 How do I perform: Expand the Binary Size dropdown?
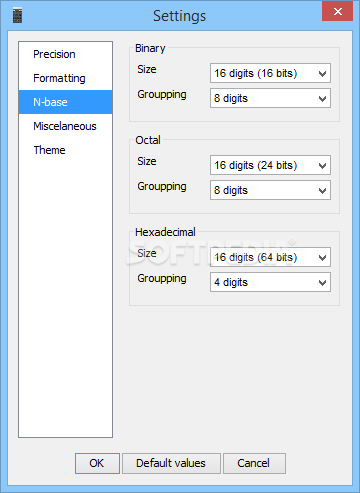point(270,73)
